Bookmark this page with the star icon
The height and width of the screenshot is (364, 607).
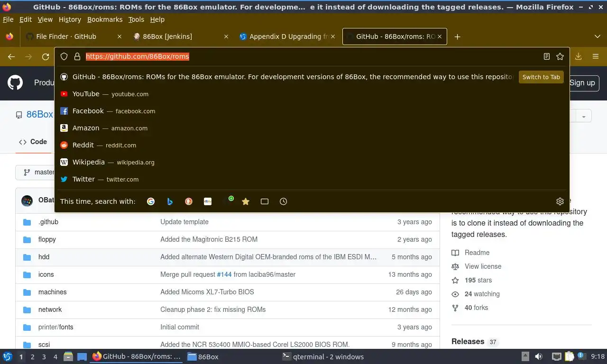pyautogui.click(x=560, y=56)
